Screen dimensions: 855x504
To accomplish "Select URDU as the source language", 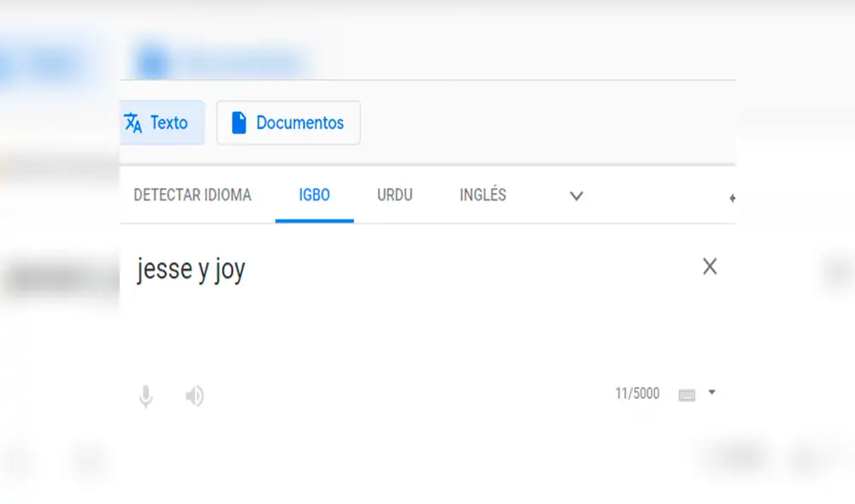I will pos(392,195).
